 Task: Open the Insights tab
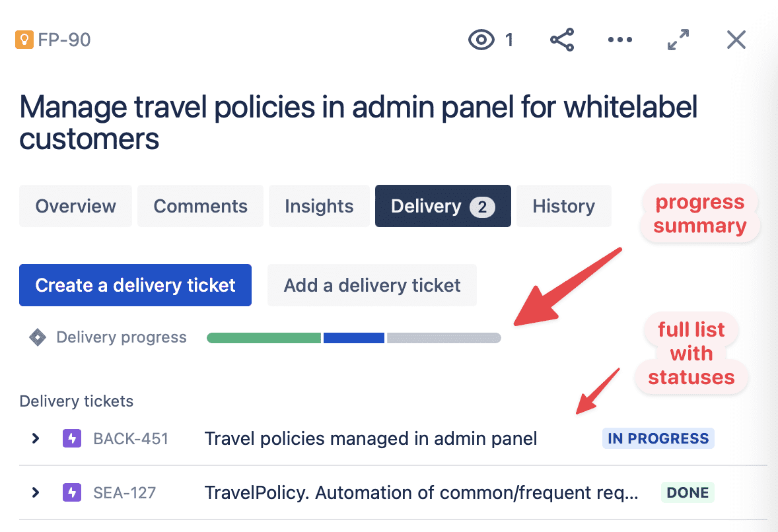(319, 206)
